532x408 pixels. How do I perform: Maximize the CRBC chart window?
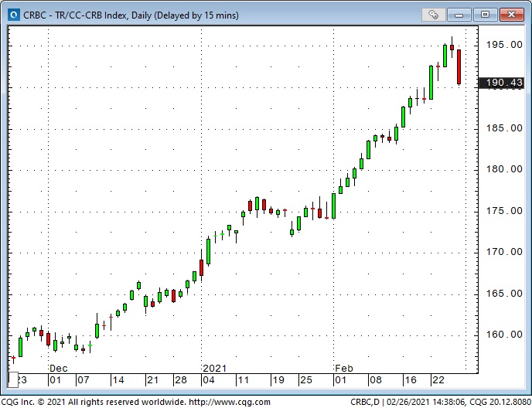tap(485, 15)
